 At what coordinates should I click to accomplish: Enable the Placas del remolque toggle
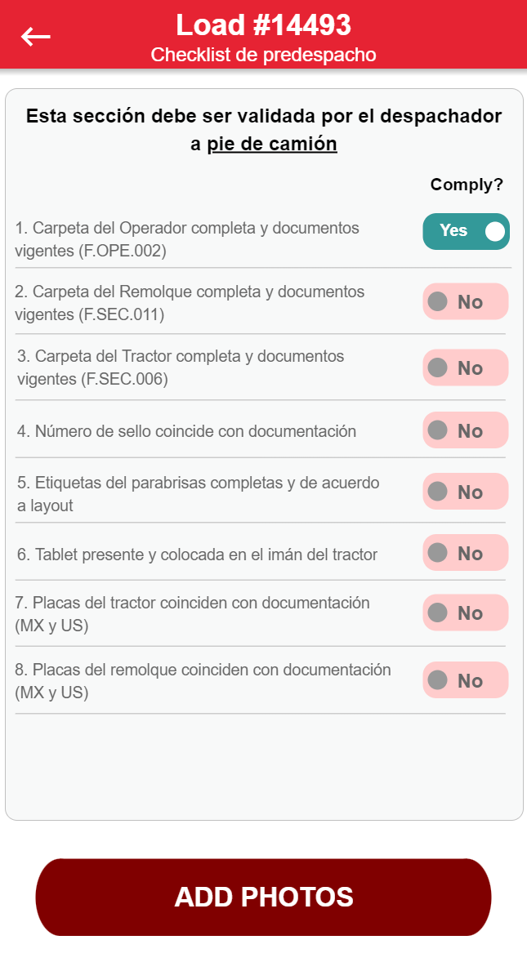(x=466, y=680)
